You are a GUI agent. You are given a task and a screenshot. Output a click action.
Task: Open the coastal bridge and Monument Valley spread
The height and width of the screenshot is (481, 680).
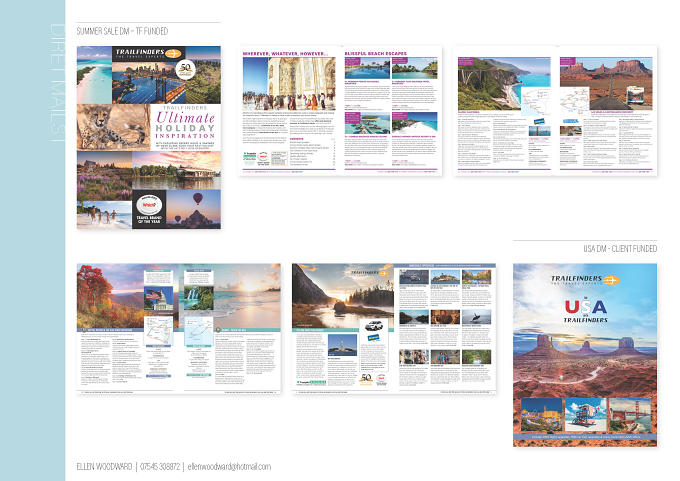pyautogui.click(x=555, y=111)
